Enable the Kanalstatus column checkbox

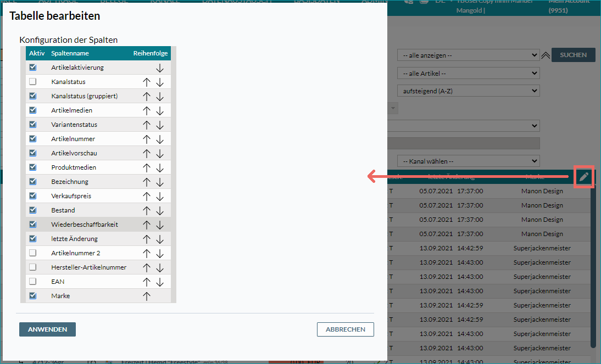pos(33,82)
